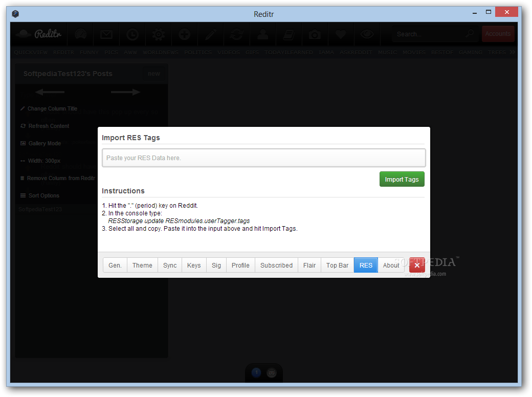Open MOVIES subreddit shortcut
The height and width of the screenshot is (397, 532).
pos(414,52)
